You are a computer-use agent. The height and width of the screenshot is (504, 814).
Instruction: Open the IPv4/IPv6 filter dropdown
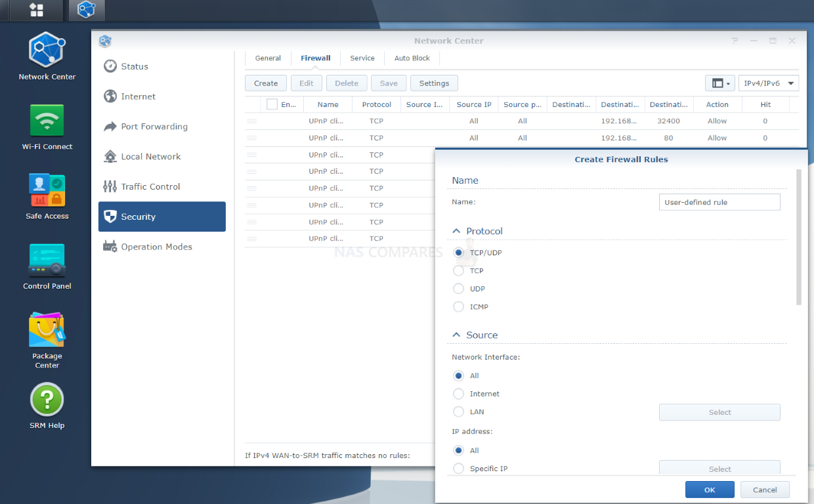click(769, 83)
